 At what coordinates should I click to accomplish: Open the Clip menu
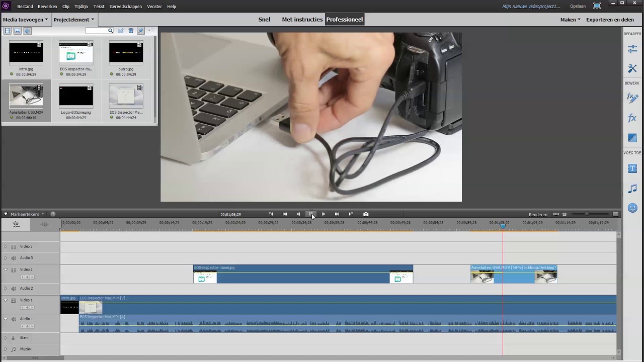click(x=66, y=7)
